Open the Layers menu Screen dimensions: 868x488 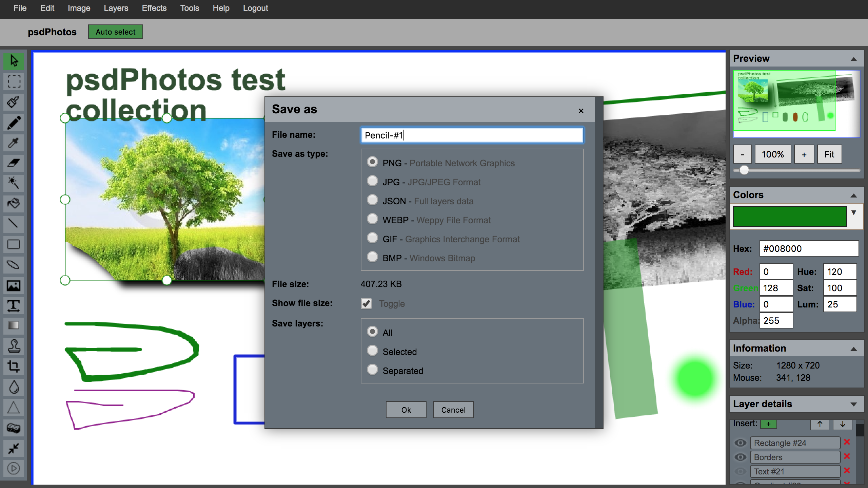click(x=116, y=8)
